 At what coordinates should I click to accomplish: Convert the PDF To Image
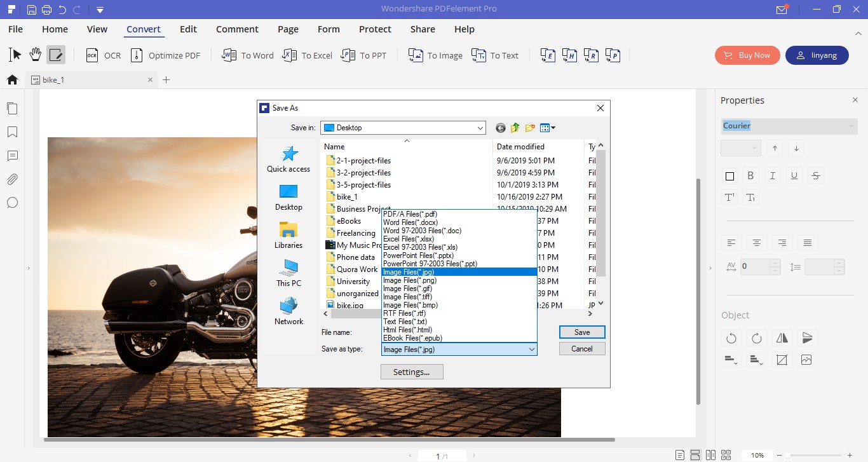tap(435, 55)
